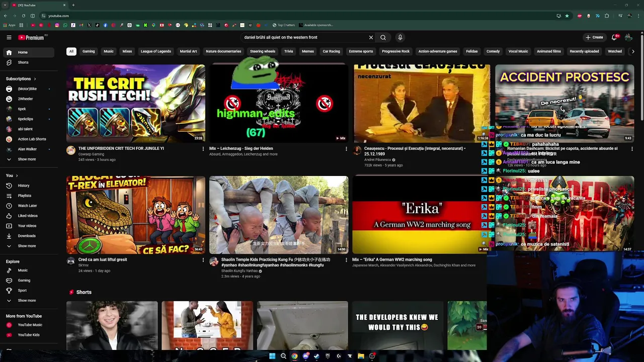Expand Show more under Explore

pyautogui.click(x=29, y=301)
